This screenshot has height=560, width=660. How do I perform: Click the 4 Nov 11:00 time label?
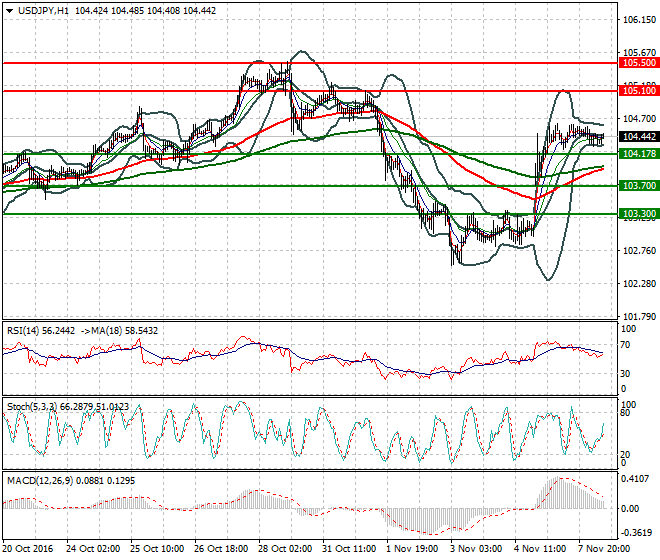tap(540, 549)
